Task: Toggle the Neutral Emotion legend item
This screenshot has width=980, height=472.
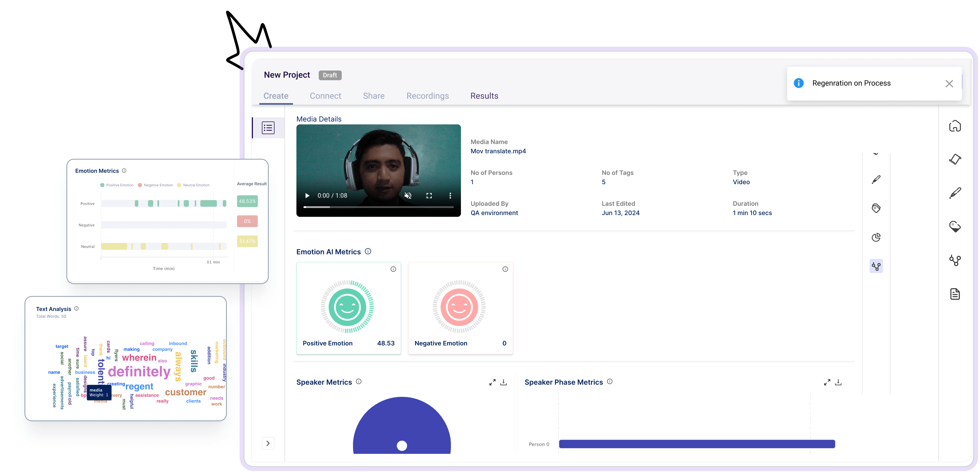Action: coord(193,185)
